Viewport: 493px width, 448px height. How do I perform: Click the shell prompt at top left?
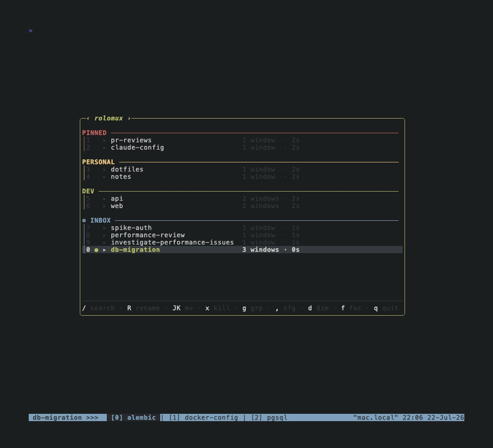[x=30, y=31]
